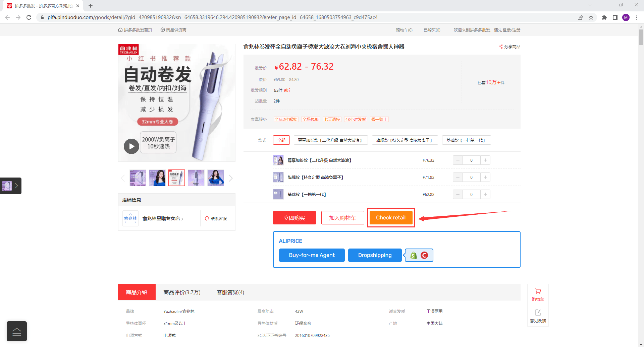
Task: Play the product video on main image
Action: [x=131, y=146]
